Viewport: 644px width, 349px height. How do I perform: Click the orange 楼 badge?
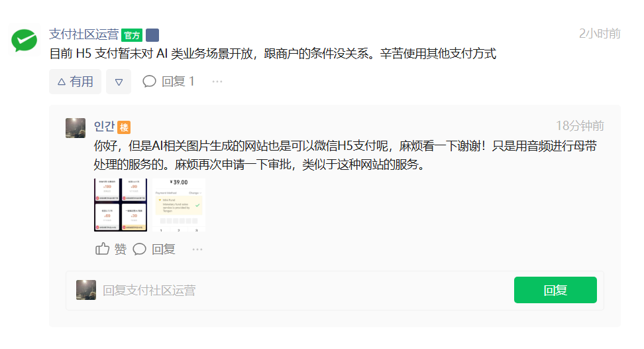(x=124, y=127)
